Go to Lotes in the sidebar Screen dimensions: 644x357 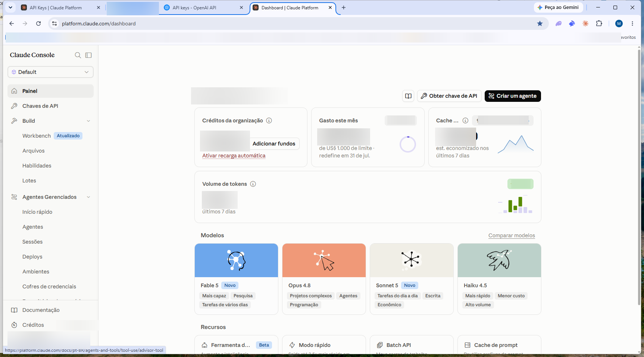(x=29, y=181)
